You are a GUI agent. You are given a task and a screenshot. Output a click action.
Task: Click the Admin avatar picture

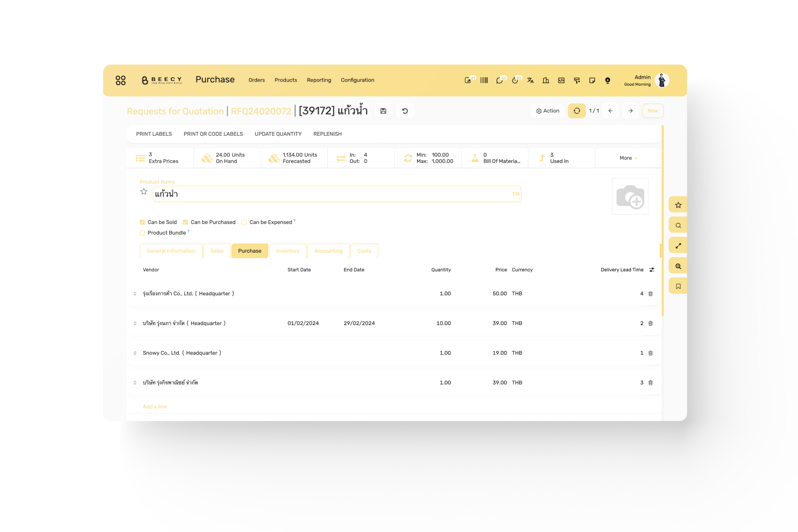pyautogui.click(x=662, y=80)
